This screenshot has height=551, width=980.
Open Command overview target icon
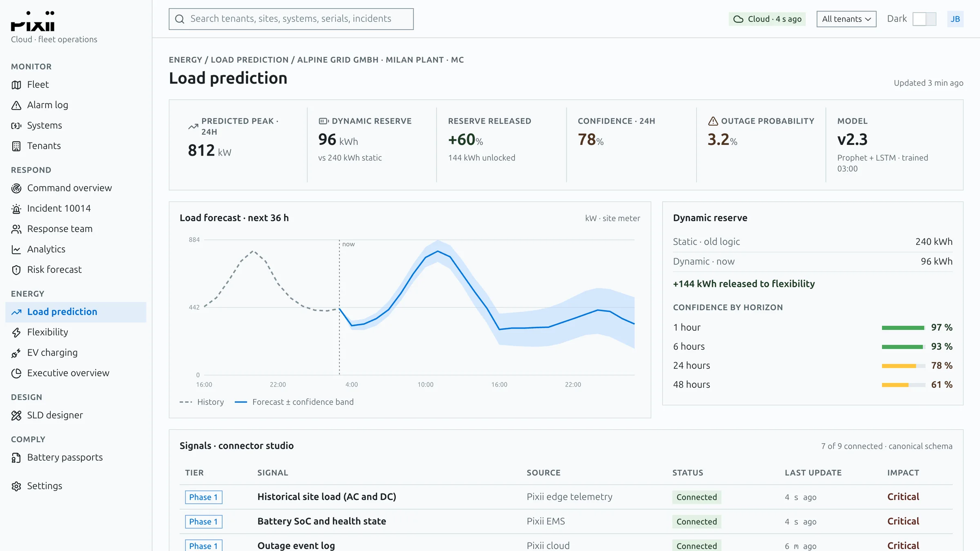coord(16,188)
